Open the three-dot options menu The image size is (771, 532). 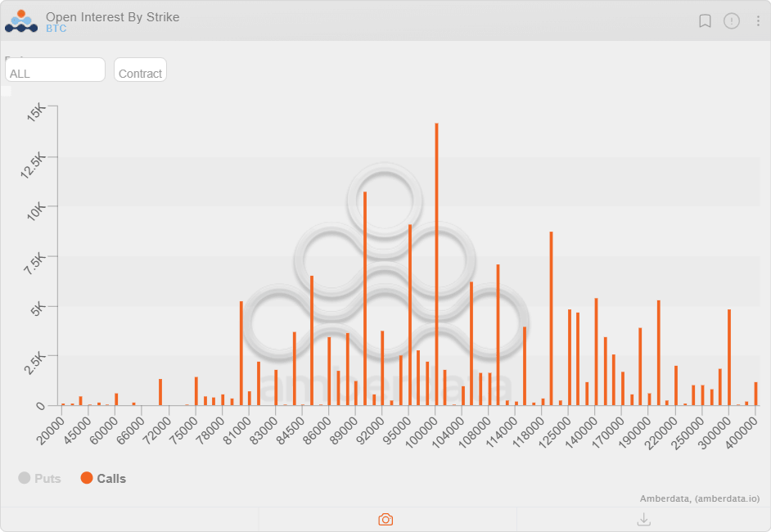tap(757, 20)
